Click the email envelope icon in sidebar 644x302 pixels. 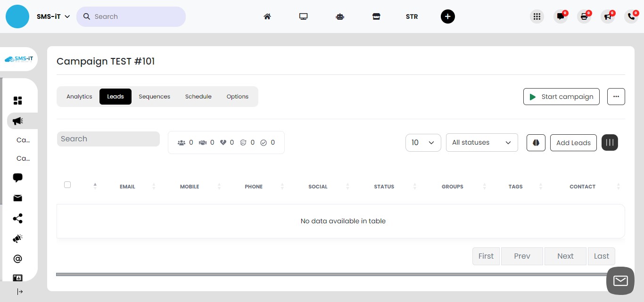17,198
